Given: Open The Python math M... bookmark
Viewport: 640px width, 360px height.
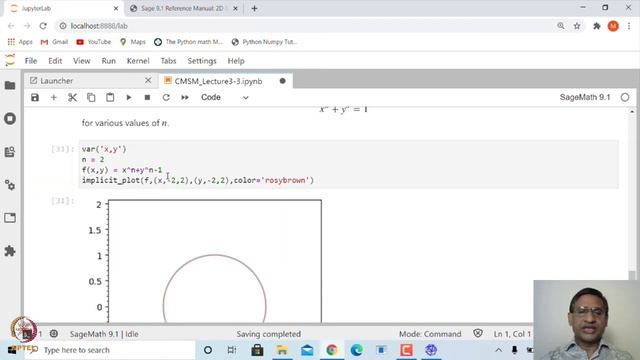Looking at the screenshot, I should tap(189, 42).
